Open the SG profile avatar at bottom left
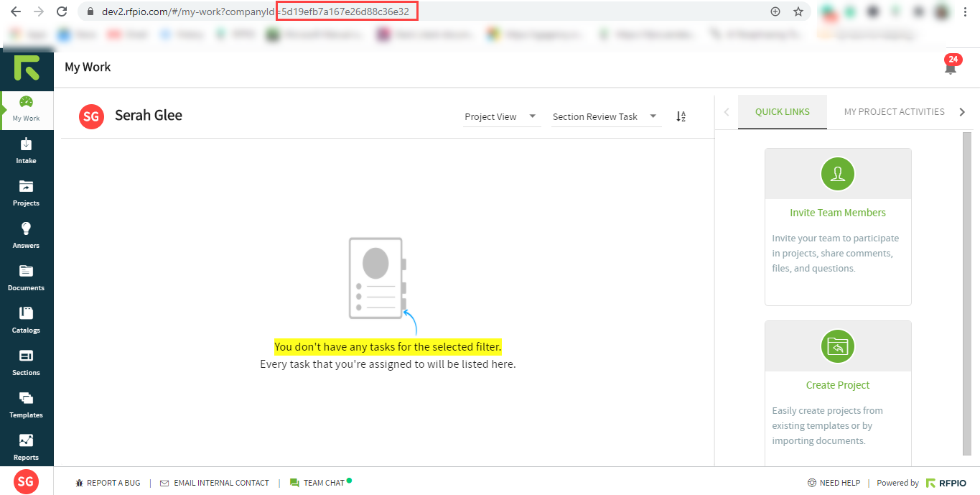Image resolution: width=980 pixels, height=495 pixels. point(27,482)
